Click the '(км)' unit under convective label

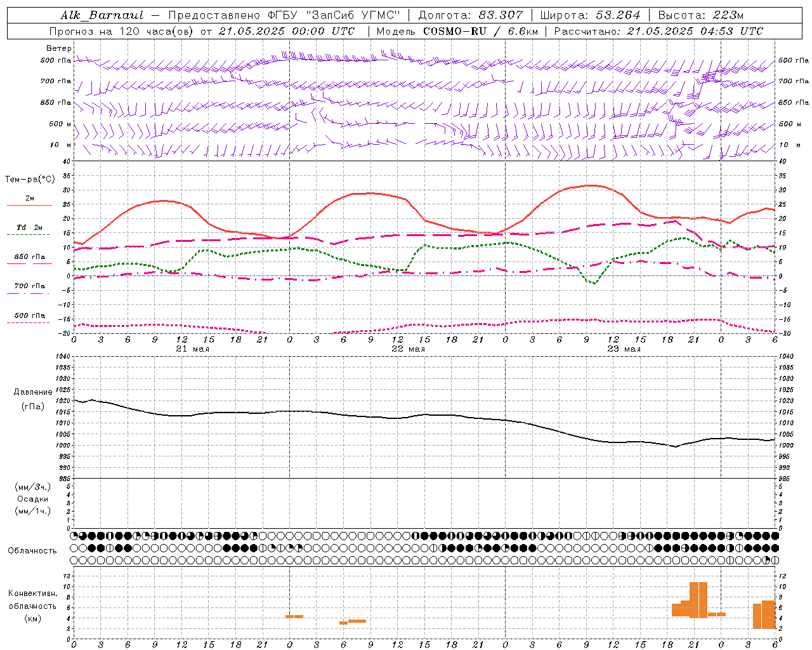pos(33,618)
